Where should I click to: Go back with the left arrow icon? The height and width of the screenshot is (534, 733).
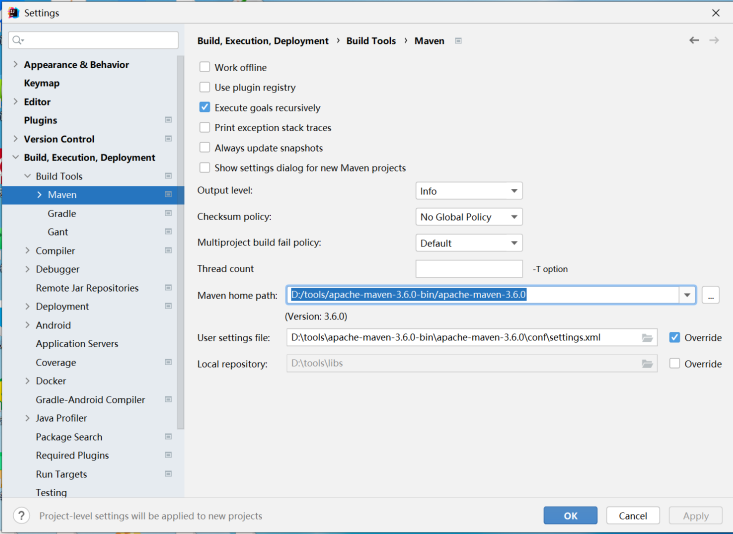point(694,40)
